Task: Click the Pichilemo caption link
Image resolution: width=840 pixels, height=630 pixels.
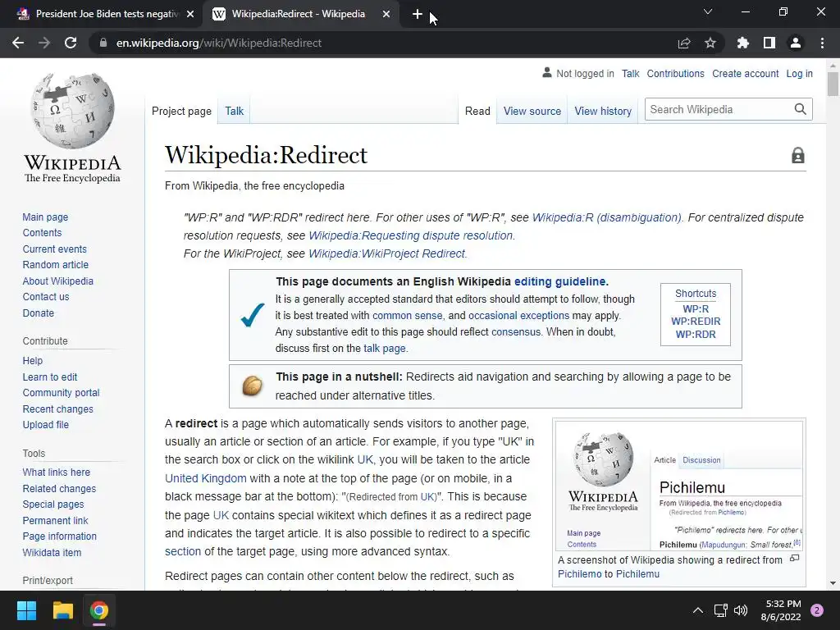Action: [580, 573]
